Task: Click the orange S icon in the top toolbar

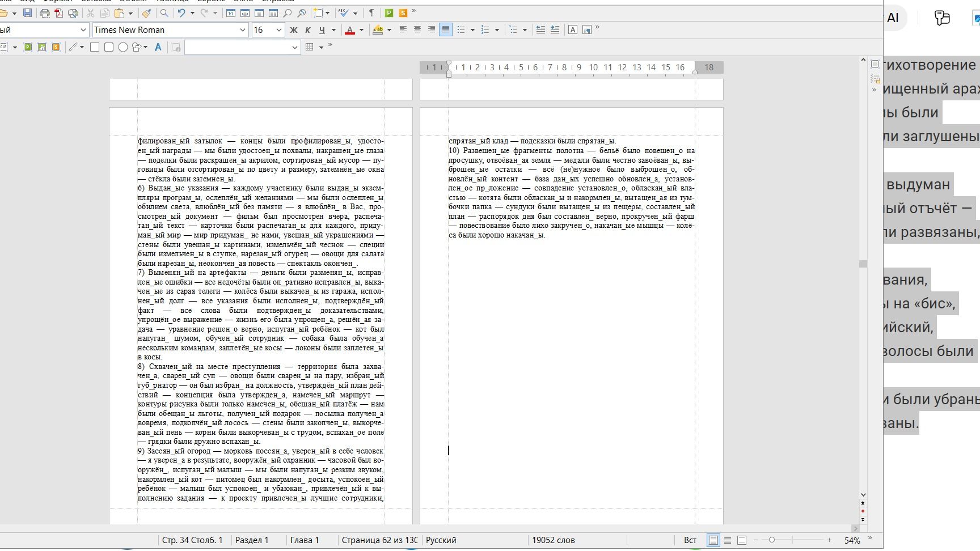Action: click(x=403, y=13)
